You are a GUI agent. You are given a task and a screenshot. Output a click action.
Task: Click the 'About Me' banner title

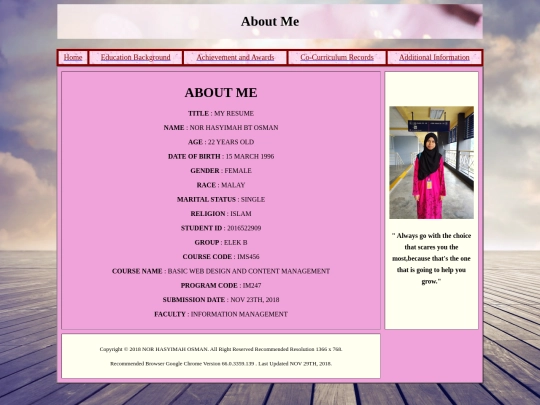coord(270,21)
